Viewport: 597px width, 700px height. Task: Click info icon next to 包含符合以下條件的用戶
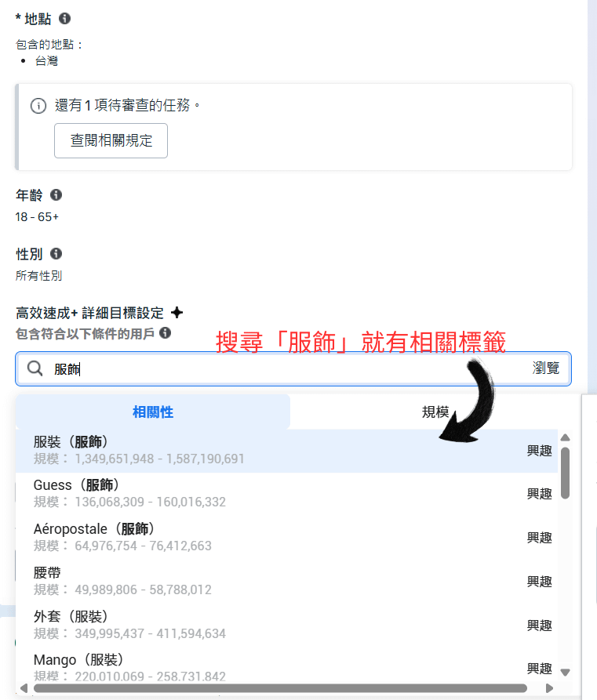(166, 332)
